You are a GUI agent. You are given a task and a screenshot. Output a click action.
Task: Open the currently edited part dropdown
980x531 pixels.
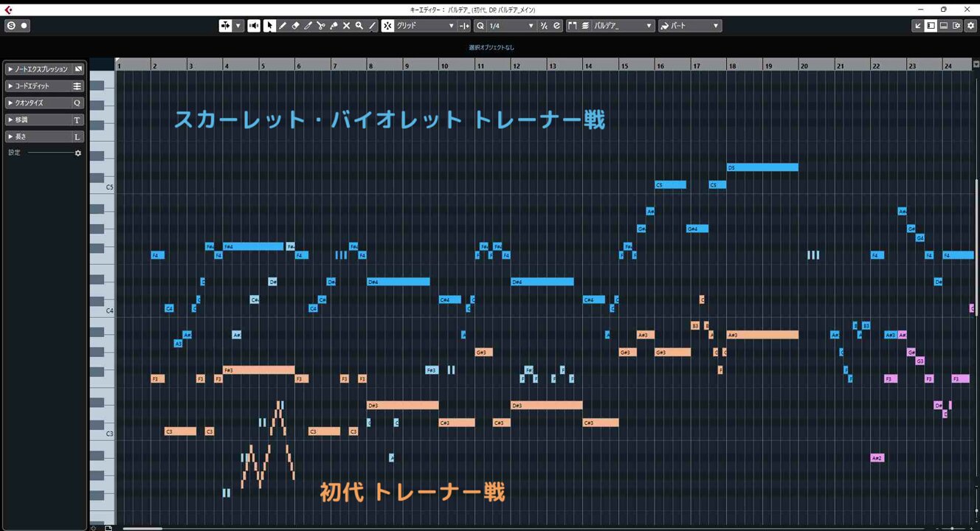pyautogui.click(x=624, y=26)
